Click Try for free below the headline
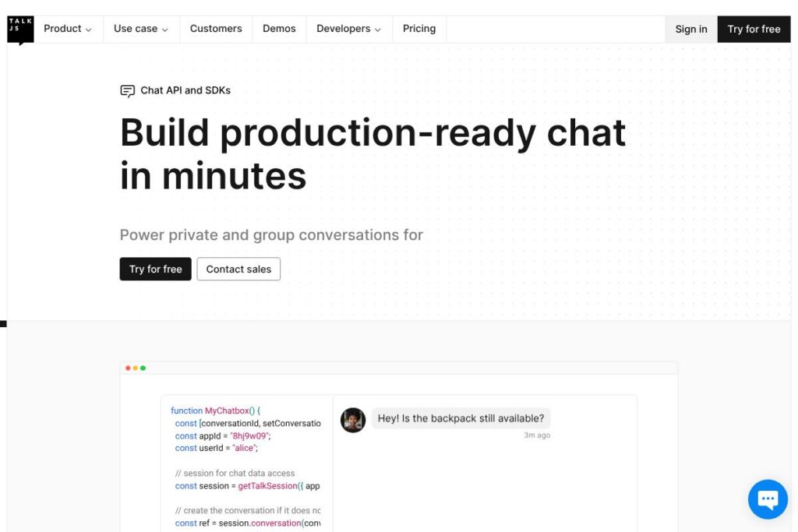 (155, 269)
